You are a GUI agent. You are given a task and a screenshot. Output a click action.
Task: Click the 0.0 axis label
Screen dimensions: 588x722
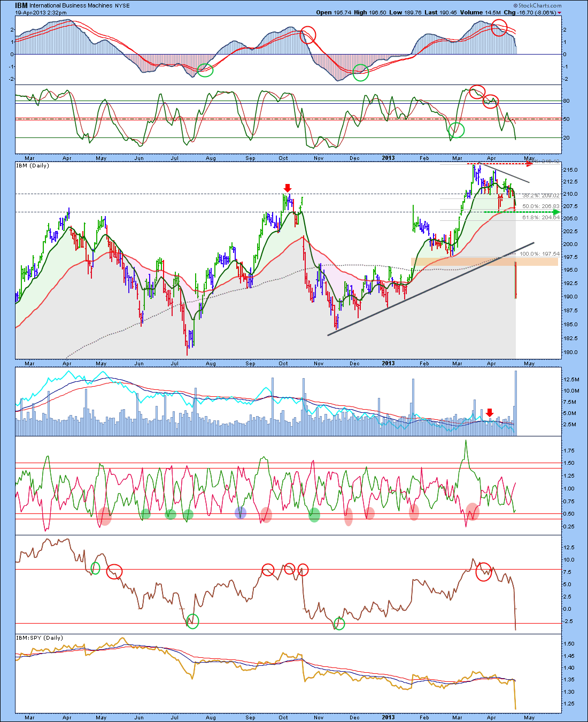point(567,609)
